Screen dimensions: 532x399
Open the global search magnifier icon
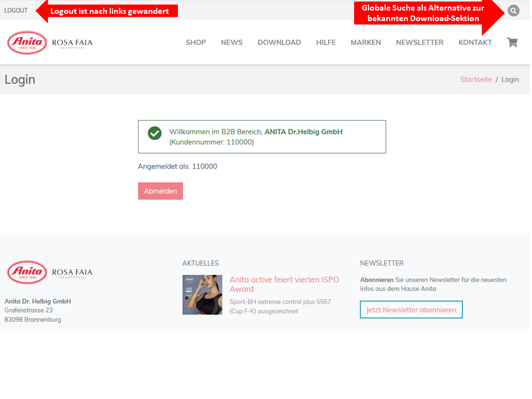514,11
